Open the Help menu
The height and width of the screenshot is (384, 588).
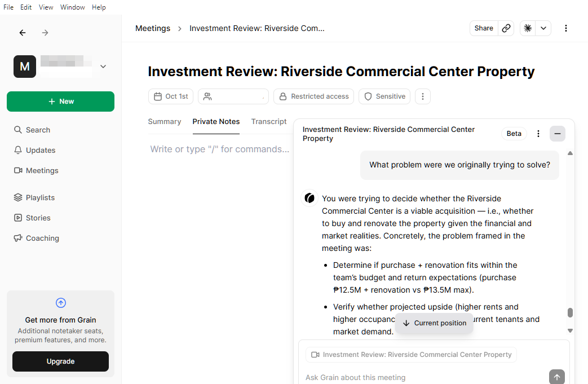[x=99, y=7]
